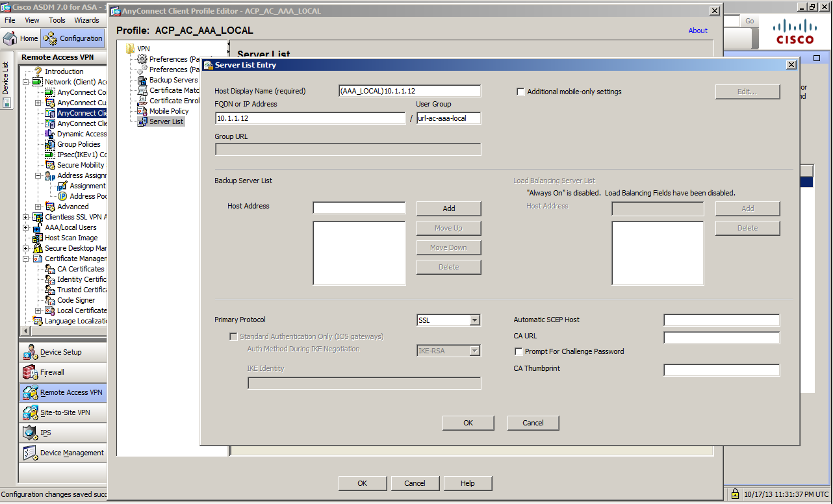
Task: Open the Home view in ASDM toolbar
Action: point(21,38)
